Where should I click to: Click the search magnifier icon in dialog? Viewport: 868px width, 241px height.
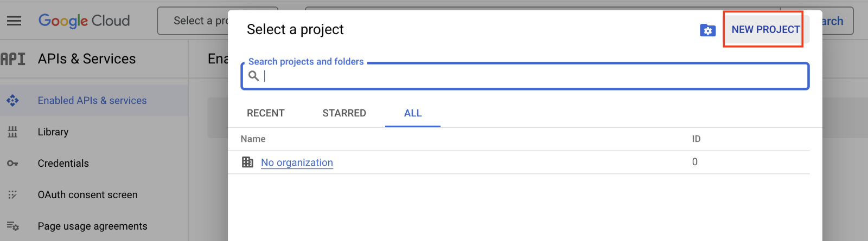253,76
